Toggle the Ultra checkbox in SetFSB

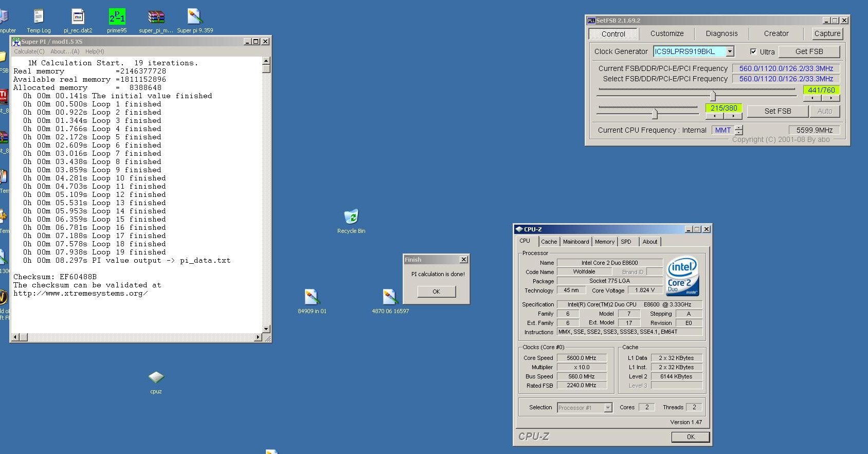753,51
